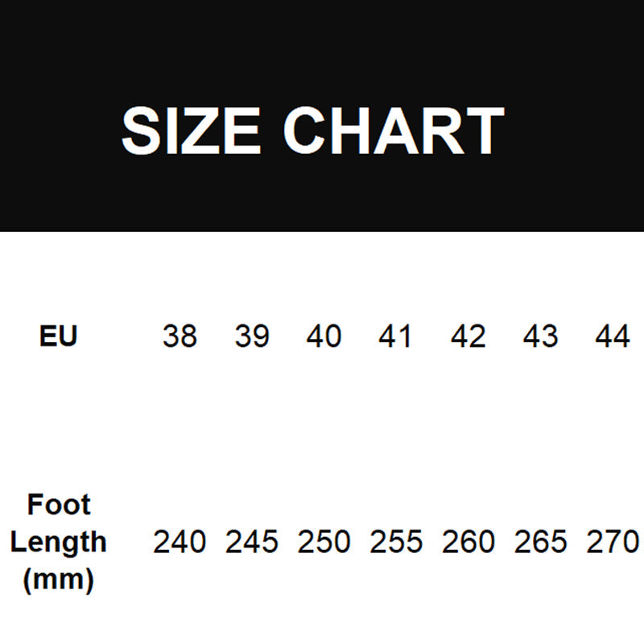Select the 240 foot length value
644x644 pixels.
180,542
